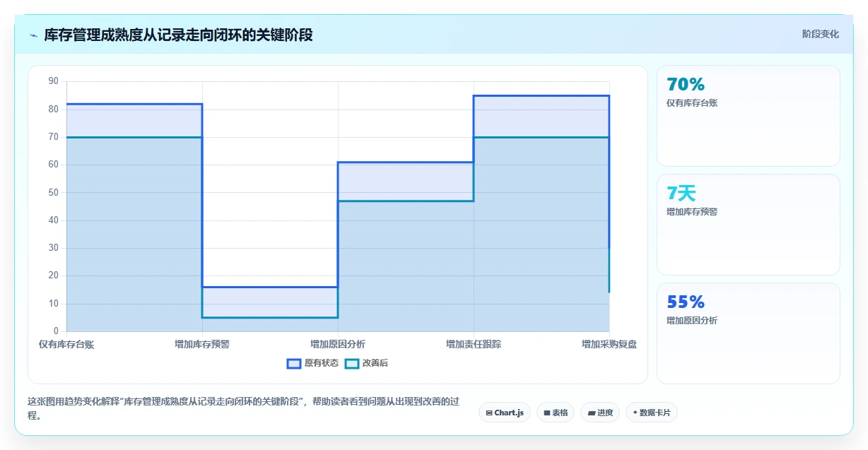Click the 增加原因分析 x-axis label

coord(338,345)
